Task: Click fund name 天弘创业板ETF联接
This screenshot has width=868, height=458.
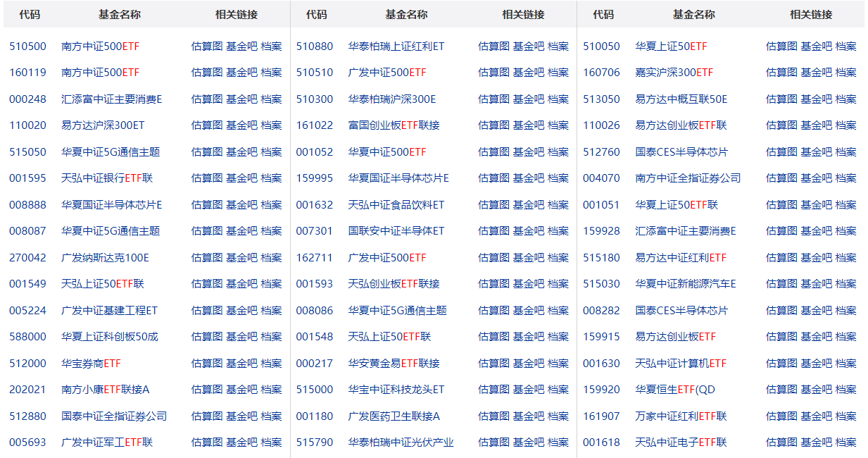Action: [x=394, y=284]
